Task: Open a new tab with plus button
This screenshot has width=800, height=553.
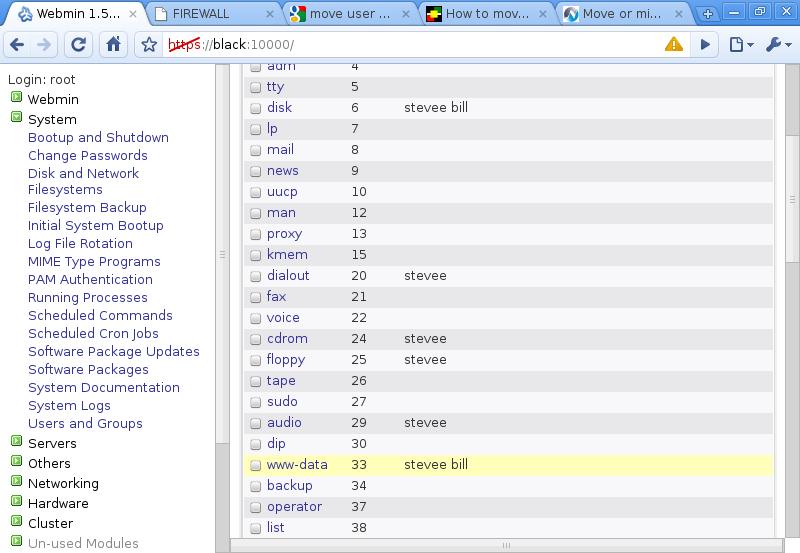Action: [x=708, y=14]
